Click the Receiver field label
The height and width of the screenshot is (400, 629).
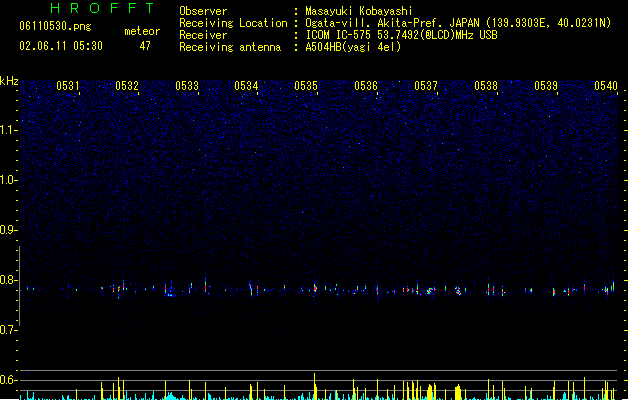(x=203, y=35)
